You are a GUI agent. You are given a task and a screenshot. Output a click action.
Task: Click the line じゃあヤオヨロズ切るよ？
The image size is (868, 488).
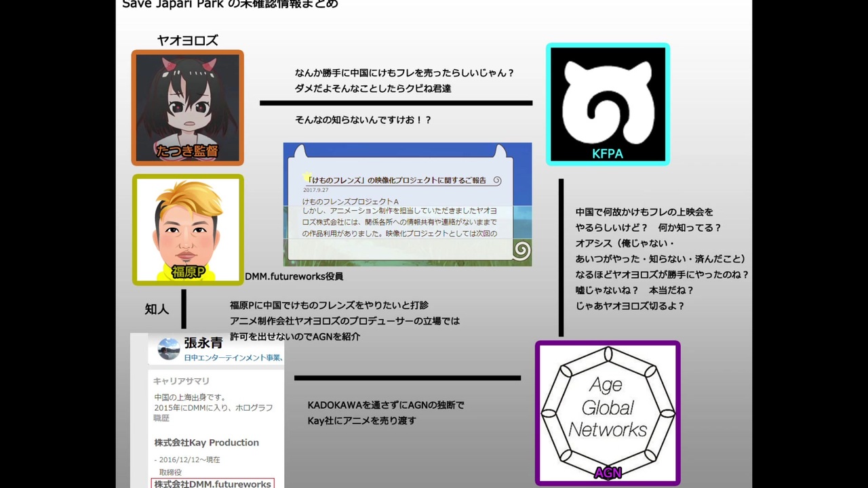(x=630, y=306)
